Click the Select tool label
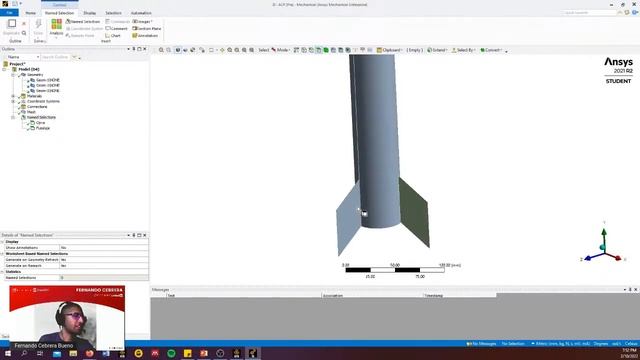The width and height of the screenshot is (640, 360). click(264, 50)
